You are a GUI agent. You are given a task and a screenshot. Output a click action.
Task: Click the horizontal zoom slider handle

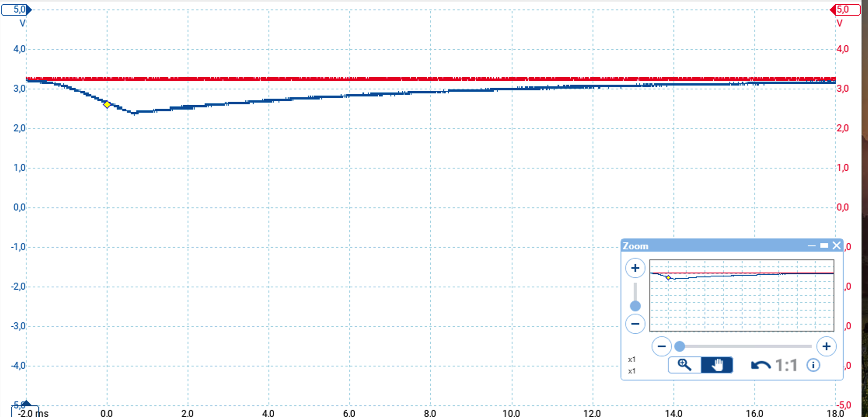680,346
